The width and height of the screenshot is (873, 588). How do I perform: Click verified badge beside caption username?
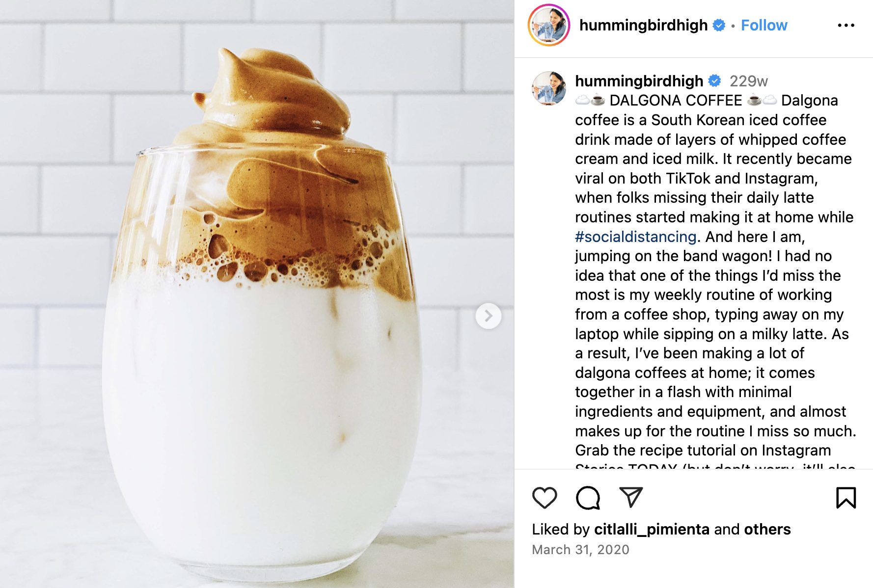[715, 80]
